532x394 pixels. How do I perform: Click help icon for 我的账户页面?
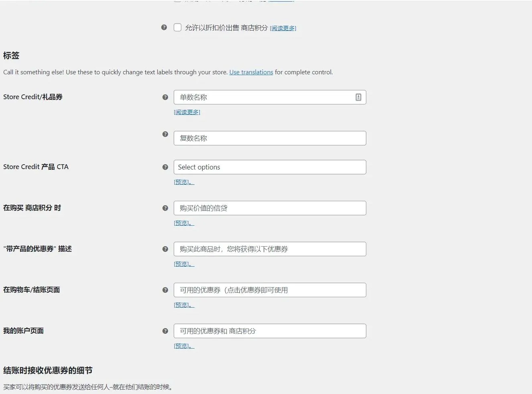165,331
